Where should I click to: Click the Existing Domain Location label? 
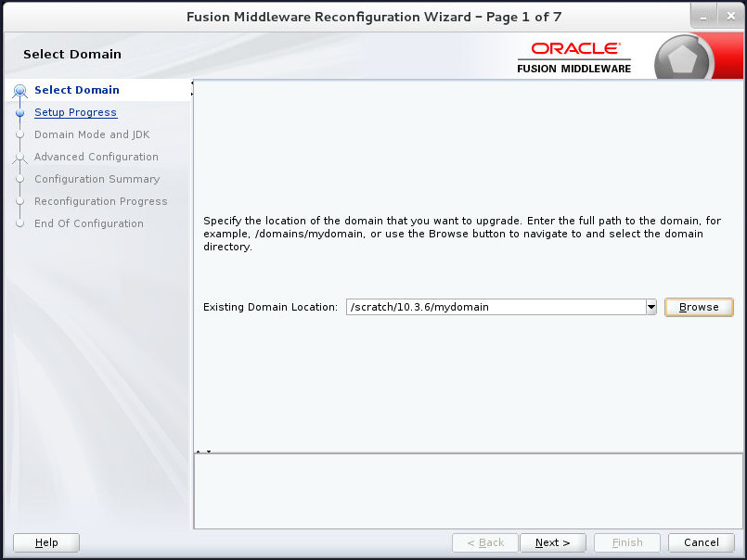[270, 307]
